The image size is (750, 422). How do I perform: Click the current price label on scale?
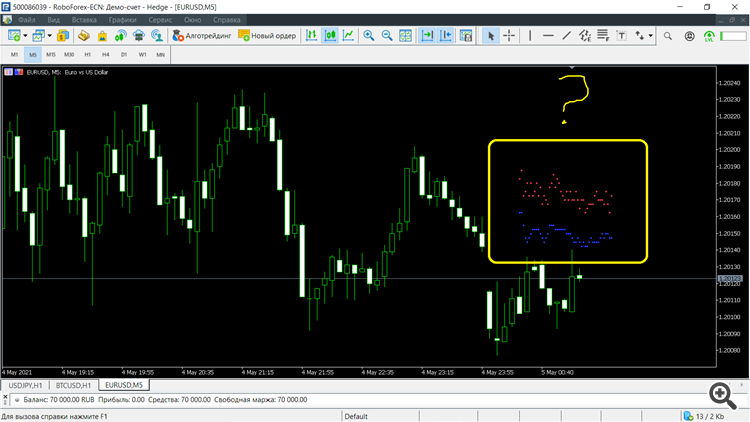(x=729, y=278)
